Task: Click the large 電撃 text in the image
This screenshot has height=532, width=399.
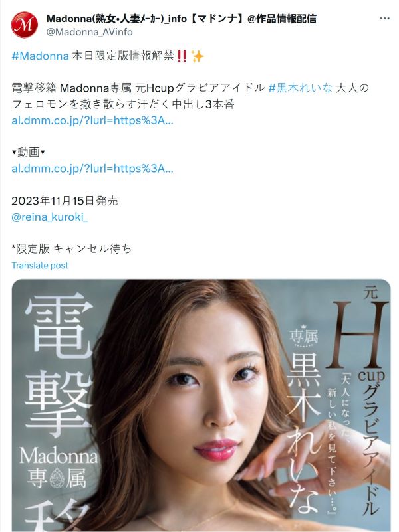Action: [x=59, y=365]
